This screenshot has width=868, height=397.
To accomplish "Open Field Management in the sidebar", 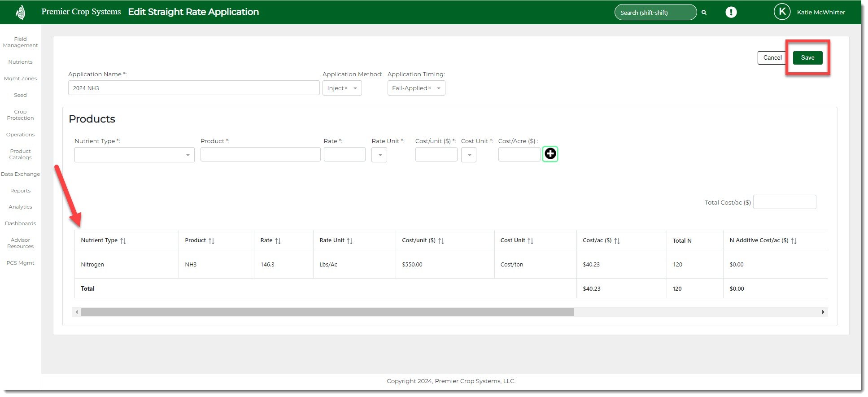I will [x=20, y=42].
